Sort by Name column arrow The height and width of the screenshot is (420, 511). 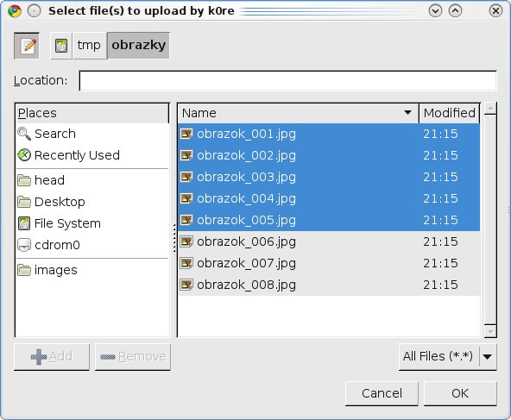pyautogui.click(x=407, y=113)
